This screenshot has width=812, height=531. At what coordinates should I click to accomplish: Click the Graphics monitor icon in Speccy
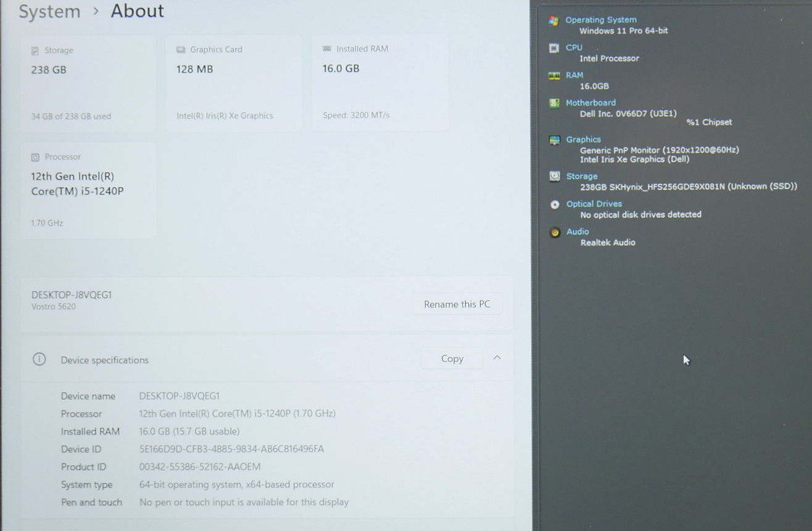pos(555,140)
